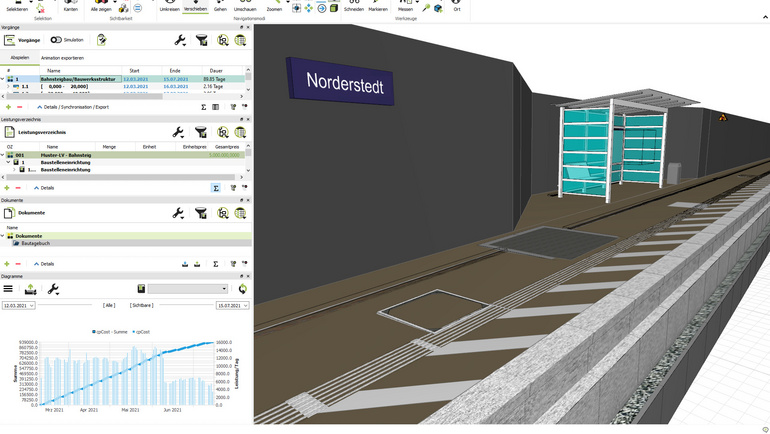770x434 pixels.
Task: Collapse row 1 Bahnsteigbau in Vorgänge tree
Action: pos(3,79)
